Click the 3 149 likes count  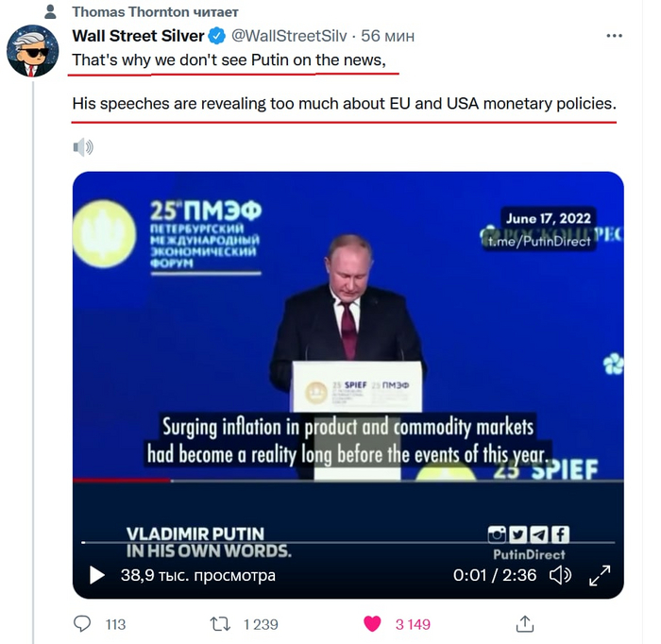[x=413, y=624]
